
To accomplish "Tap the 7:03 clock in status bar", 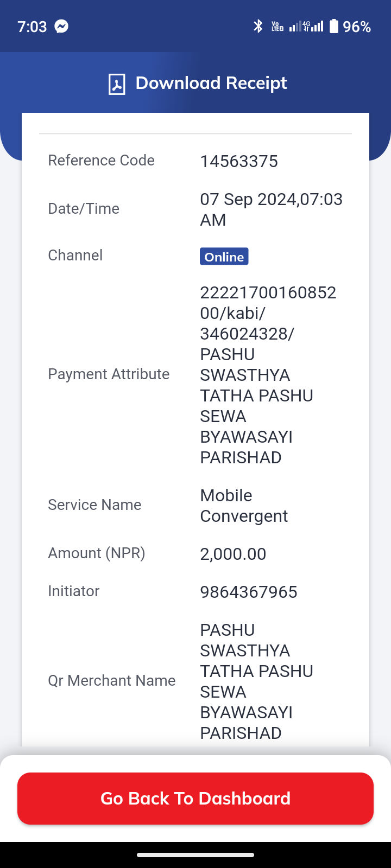I will point(32,27).
